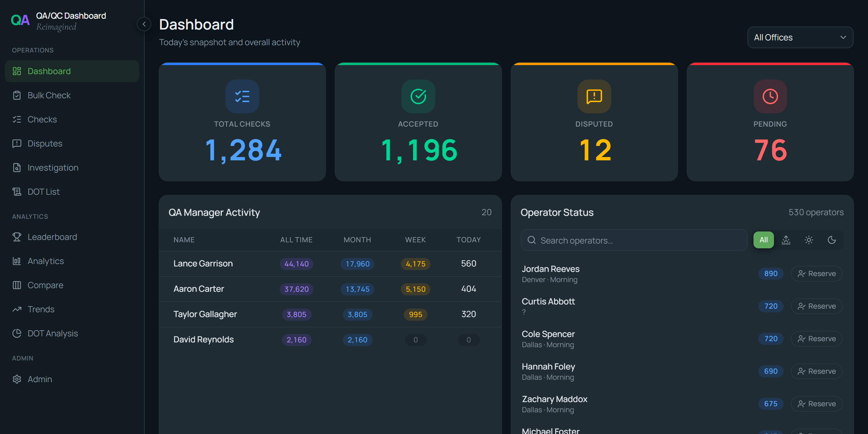
Task: Click the Pending value 76
Action: pyautogui.click(x=770, y=150)
